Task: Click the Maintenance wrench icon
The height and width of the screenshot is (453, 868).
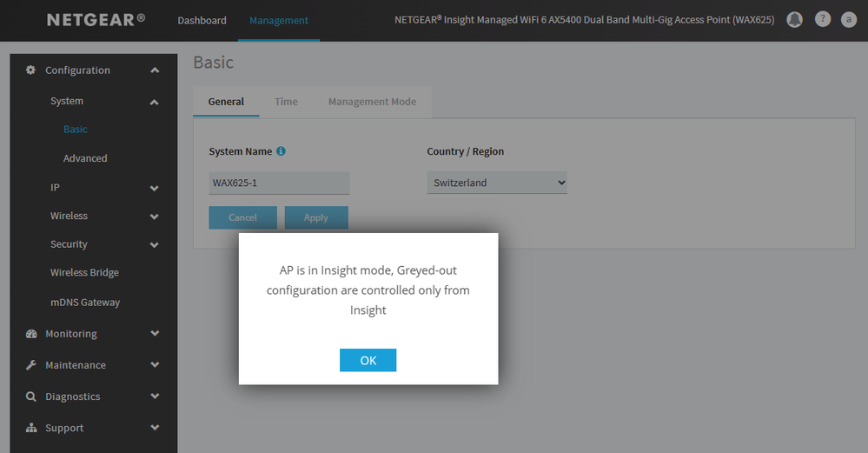Action: (x=31, y=365)
